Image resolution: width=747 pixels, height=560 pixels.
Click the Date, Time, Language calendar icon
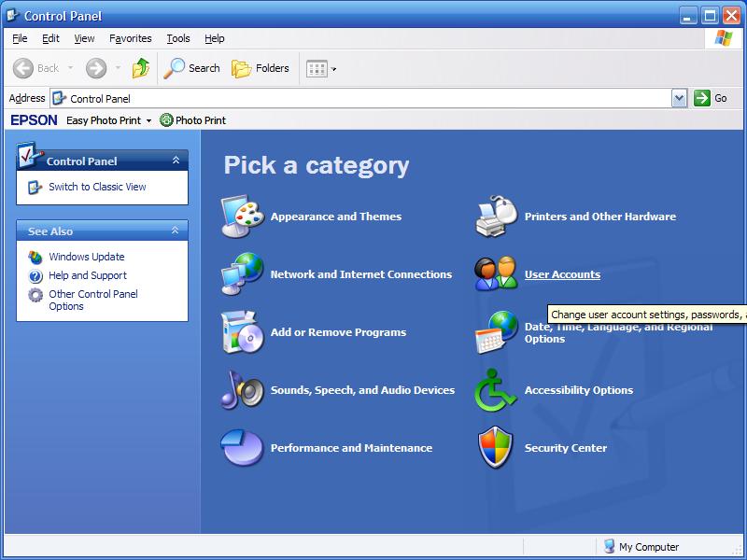[496, 332]
